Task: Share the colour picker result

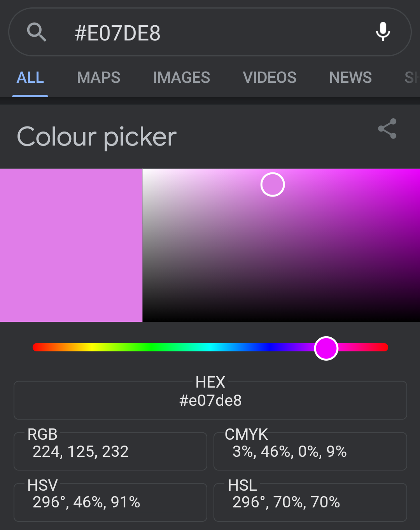Action: click(387, 129)
